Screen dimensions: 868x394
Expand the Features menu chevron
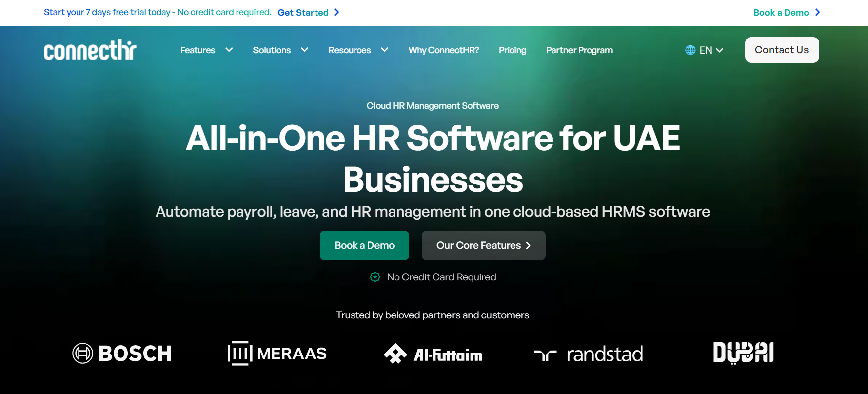(229, 50)
